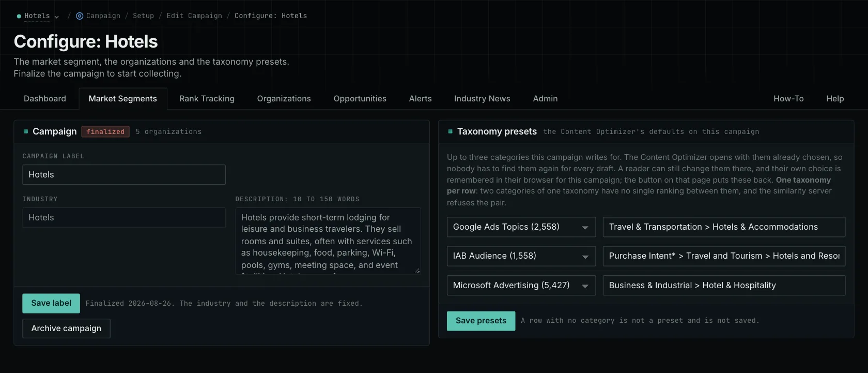Click the Taxonomy presets panel heading
The height and width of the screenshot is (373, 868).
(497, 132)
